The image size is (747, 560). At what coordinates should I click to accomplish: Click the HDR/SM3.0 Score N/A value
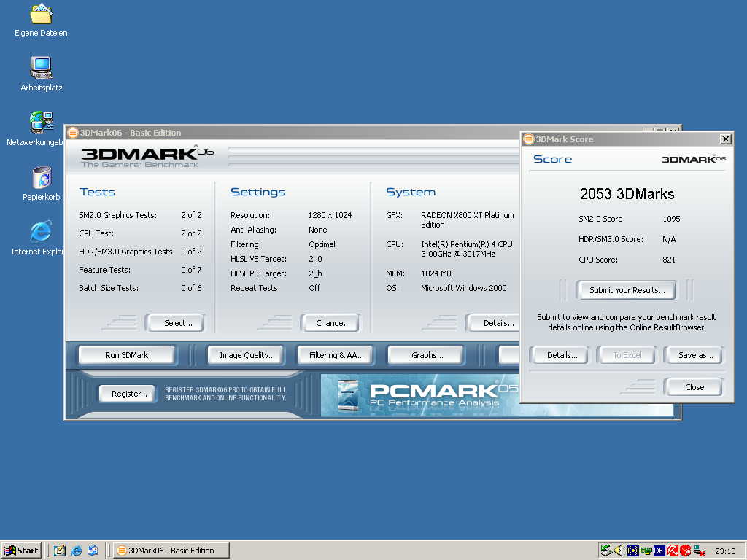click(x=668, y=239)
